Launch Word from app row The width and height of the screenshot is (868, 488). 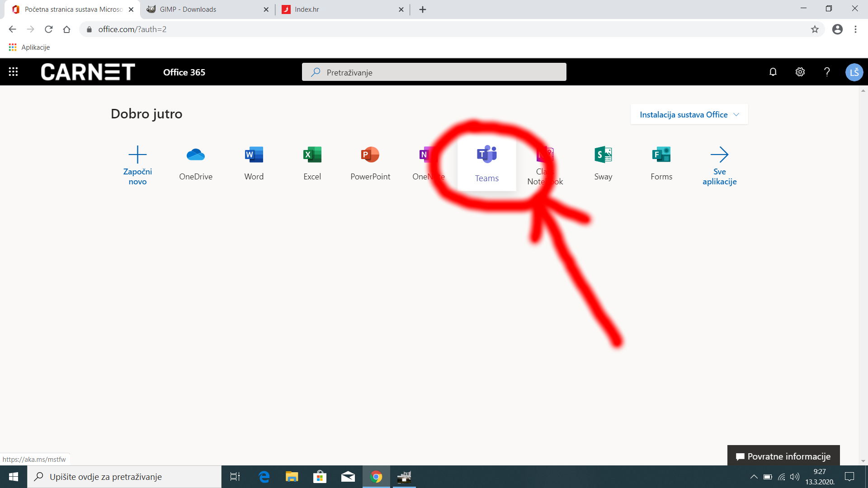[x=254, y=164]
